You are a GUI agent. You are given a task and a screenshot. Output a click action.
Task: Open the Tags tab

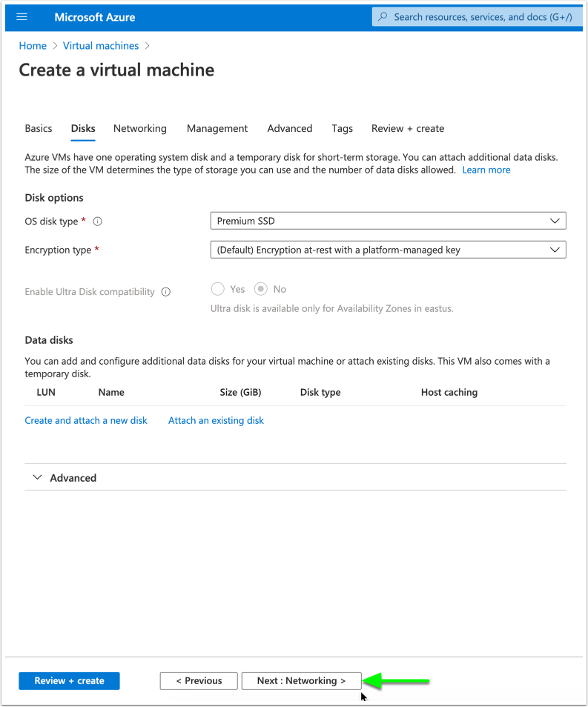coord(342,128)
